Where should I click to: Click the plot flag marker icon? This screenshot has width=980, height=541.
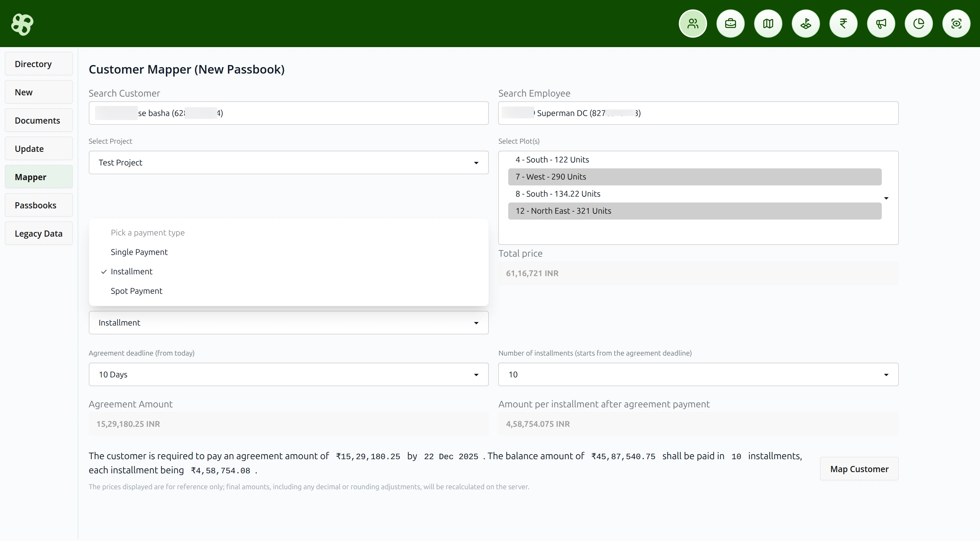coord(806,24)
